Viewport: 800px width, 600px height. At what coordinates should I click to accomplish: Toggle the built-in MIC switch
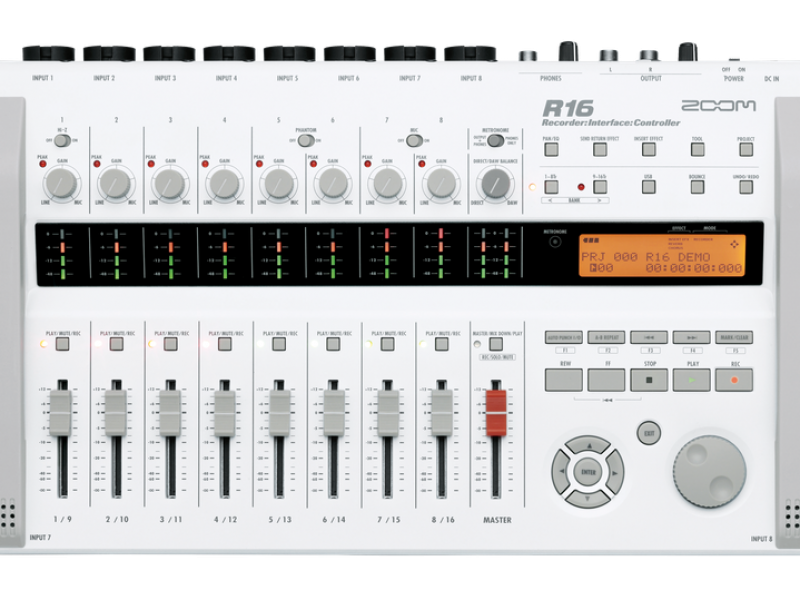pos(414,140)
